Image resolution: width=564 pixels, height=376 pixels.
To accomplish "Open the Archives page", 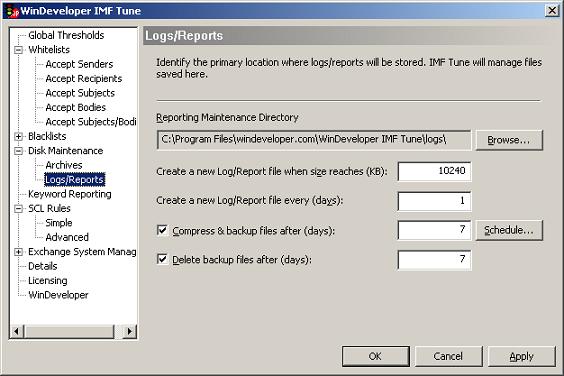I will [x=64, y=165].
